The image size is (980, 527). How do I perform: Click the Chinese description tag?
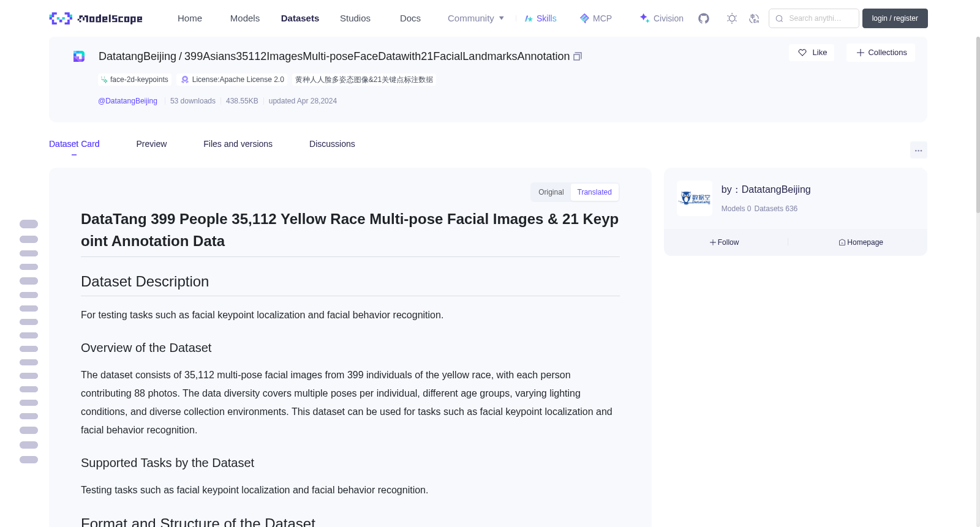364,80
